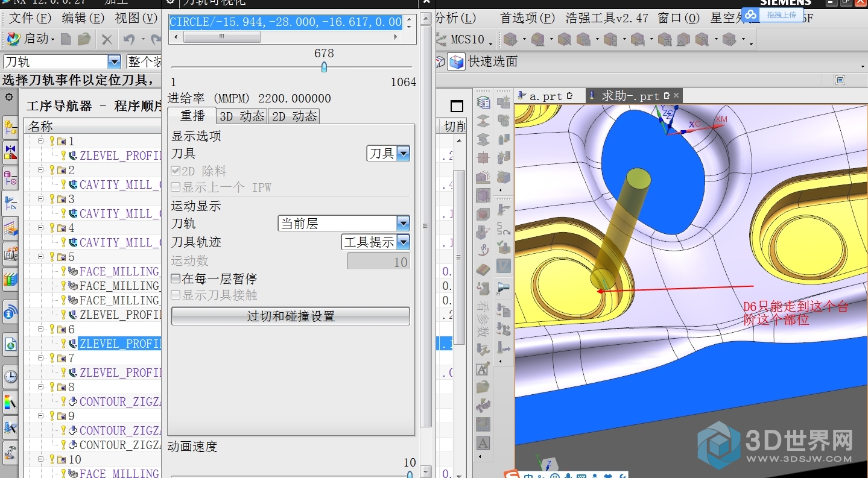This screenshot has width=868, height=478.
Task: Click the quick face selection cube icon
Action: 457,61
